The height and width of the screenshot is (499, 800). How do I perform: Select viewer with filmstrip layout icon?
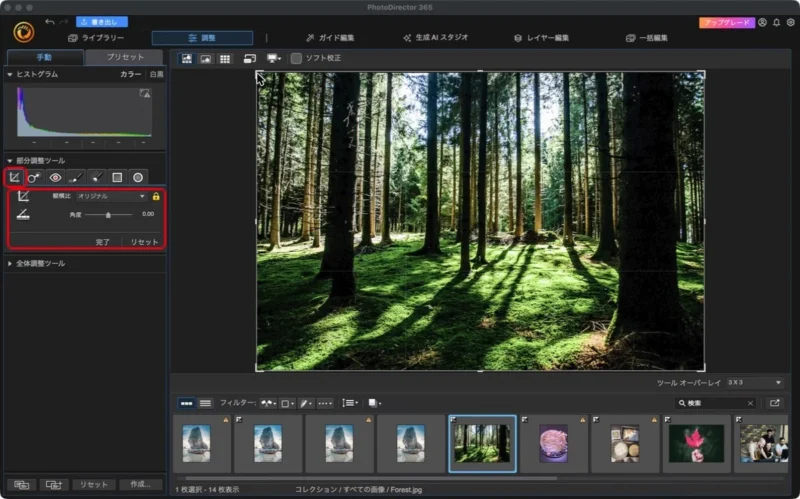pyautogui.click(x=187, y=59)
